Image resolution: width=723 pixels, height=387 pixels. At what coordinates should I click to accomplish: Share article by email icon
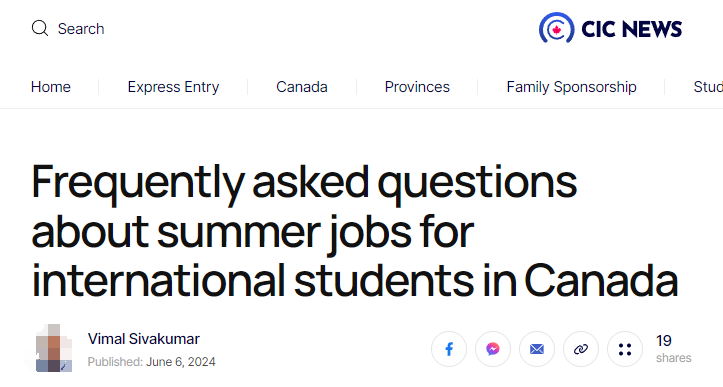(x=537, y=349)
